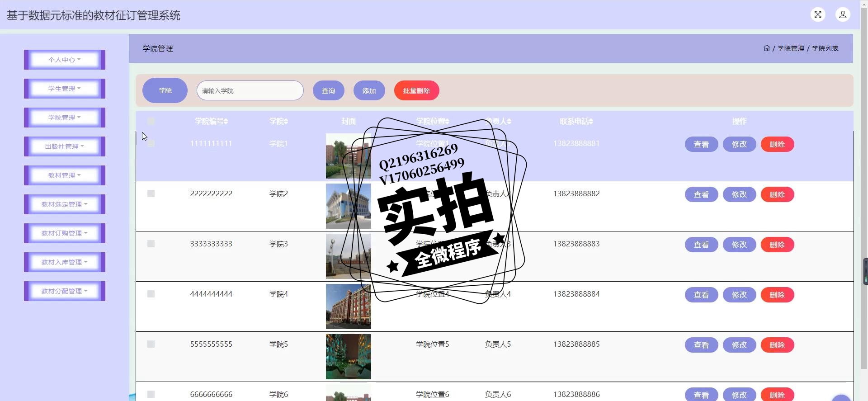Select phone number 13823888882
Viewport: 868px width, 401px height.
576,193
